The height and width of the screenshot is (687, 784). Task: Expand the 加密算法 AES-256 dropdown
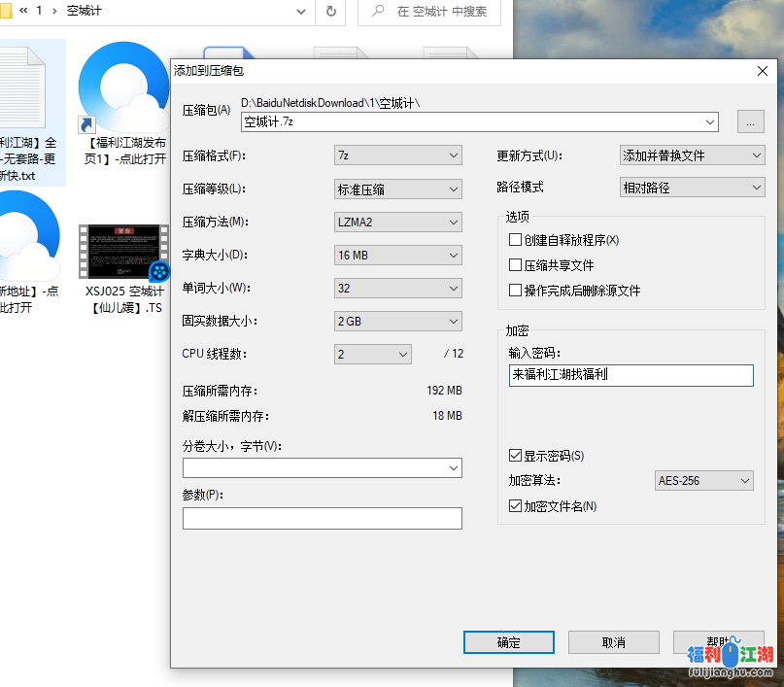(704, 481)
